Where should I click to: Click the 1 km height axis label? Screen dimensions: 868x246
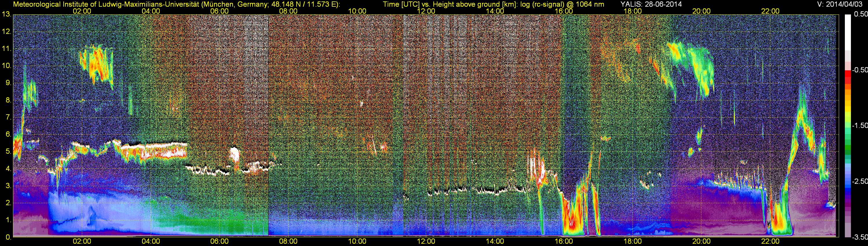coord(8,221)
